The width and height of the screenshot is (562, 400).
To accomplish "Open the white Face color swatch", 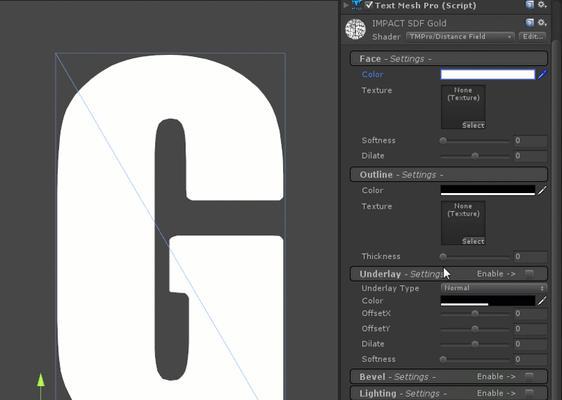I will pyautogui.click(x=488, y=75).
